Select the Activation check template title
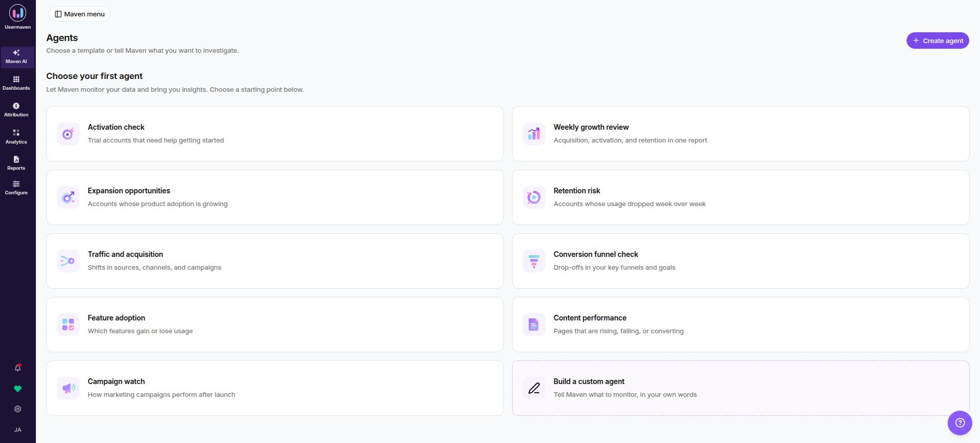Viewport: 980px width, 443px height. 116,127
